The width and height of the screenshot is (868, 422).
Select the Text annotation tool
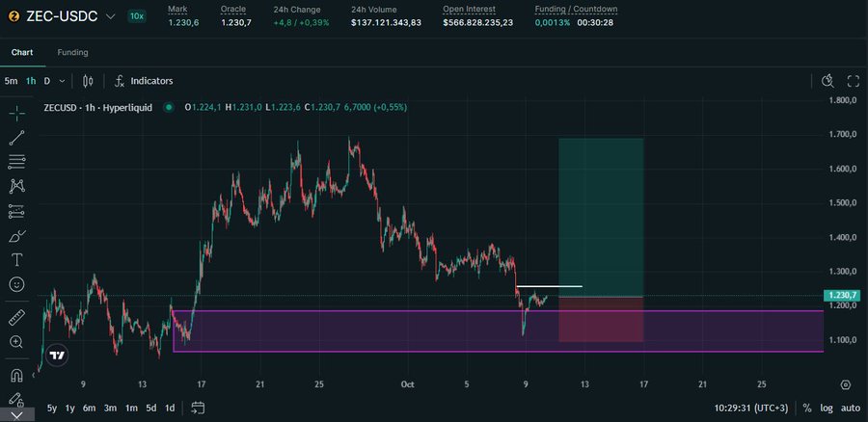pyautogui.click(x=17, y=260)
